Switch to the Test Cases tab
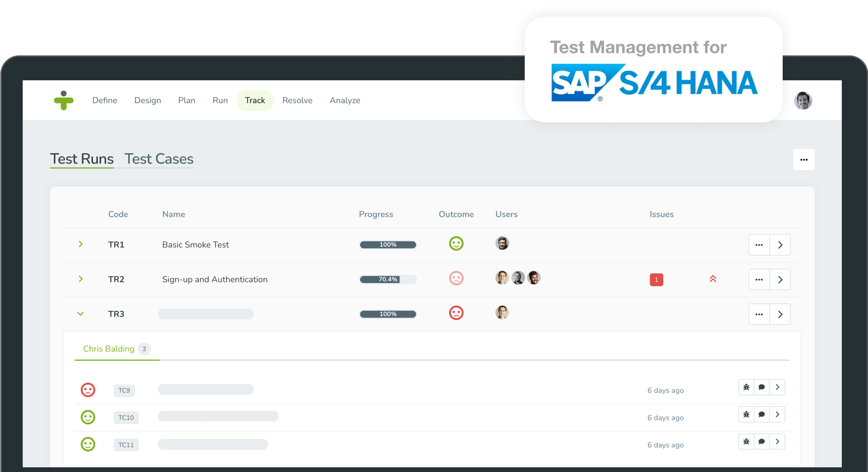The width and height of the screenshot is (868, 472). [x=159, y=159]
